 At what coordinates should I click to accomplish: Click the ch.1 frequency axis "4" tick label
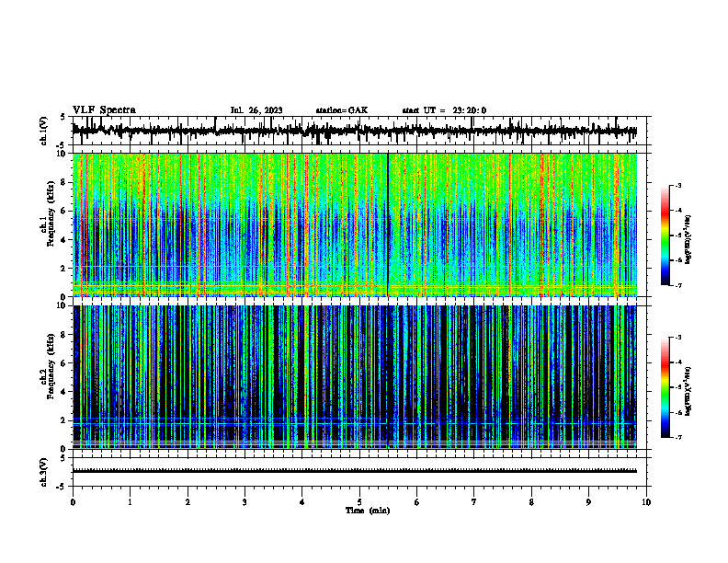(x=64, y=240)
